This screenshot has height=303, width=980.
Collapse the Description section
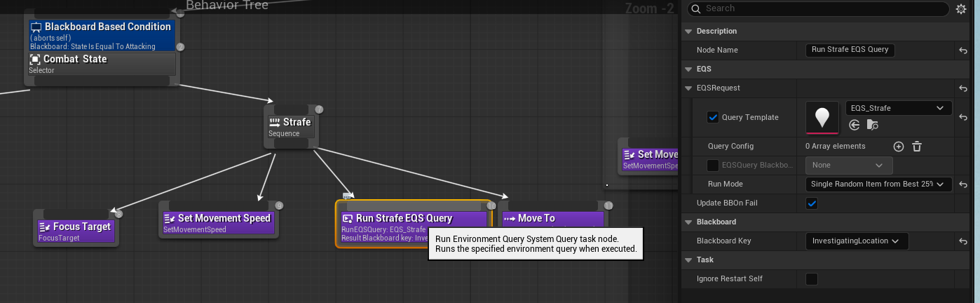click(689, 32)
